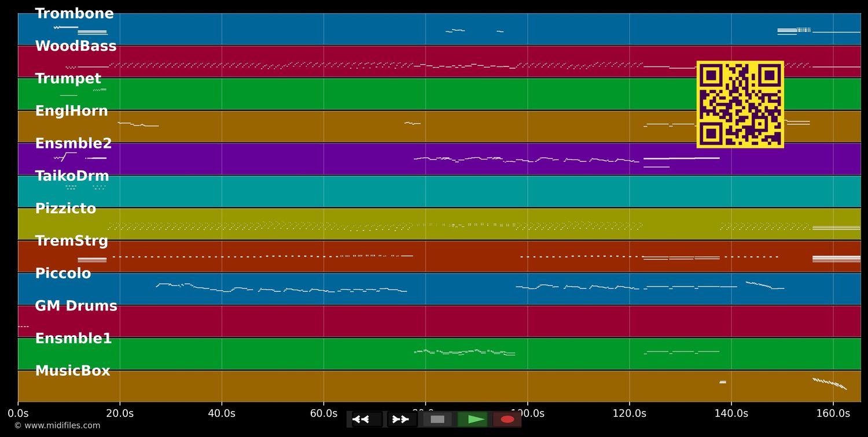Click the yellow QR code
The image size is (868, 437).
pos(740,105)
